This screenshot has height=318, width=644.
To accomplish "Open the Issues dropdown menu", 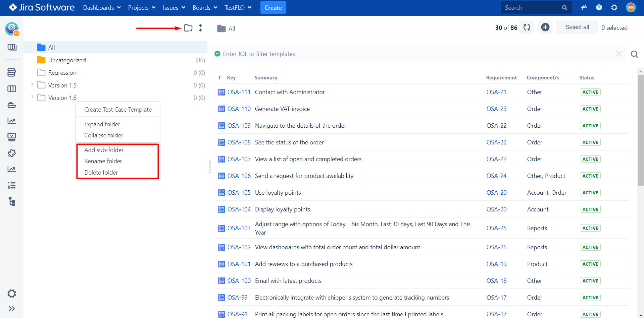I will (174, 7).
